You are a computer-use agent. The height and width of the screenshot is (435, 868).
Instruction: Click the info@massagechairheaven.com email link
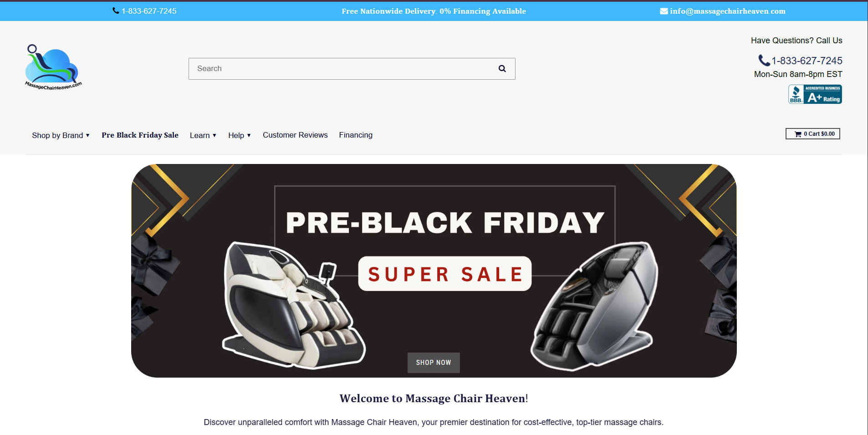[727, 11]
